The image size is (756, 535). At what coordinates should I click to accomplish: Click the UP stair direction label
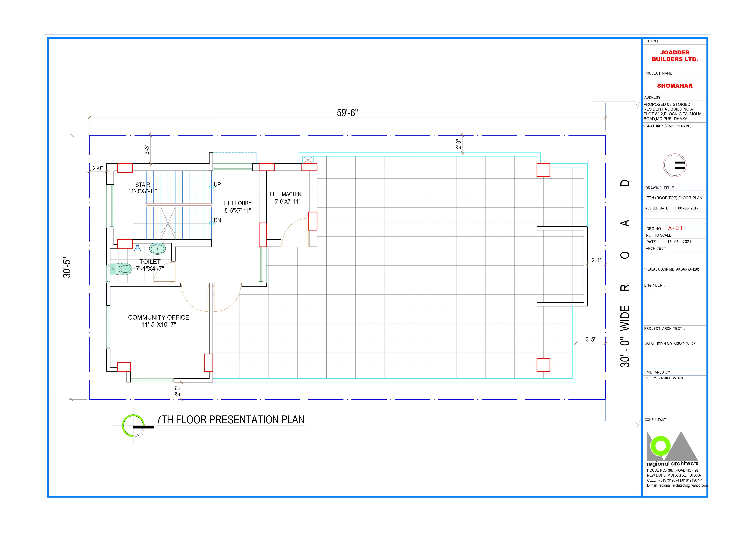[x=217, y=184]
